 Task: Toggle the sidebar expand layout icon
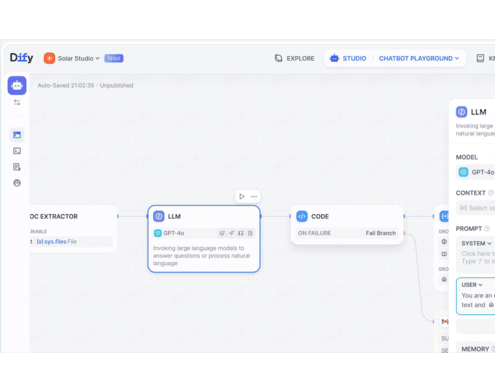tap(17, 102)
